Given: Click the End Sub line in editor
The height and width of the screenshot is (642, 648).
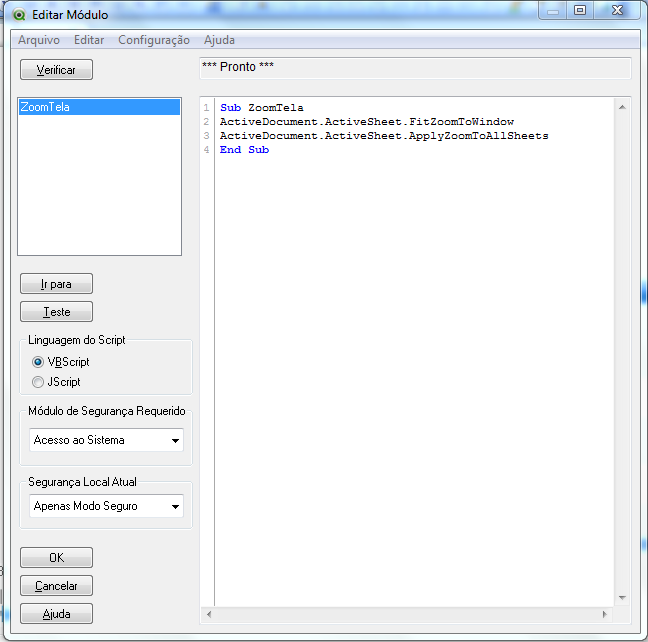Looking at the screenshot, I should click(x=244, y=150).
